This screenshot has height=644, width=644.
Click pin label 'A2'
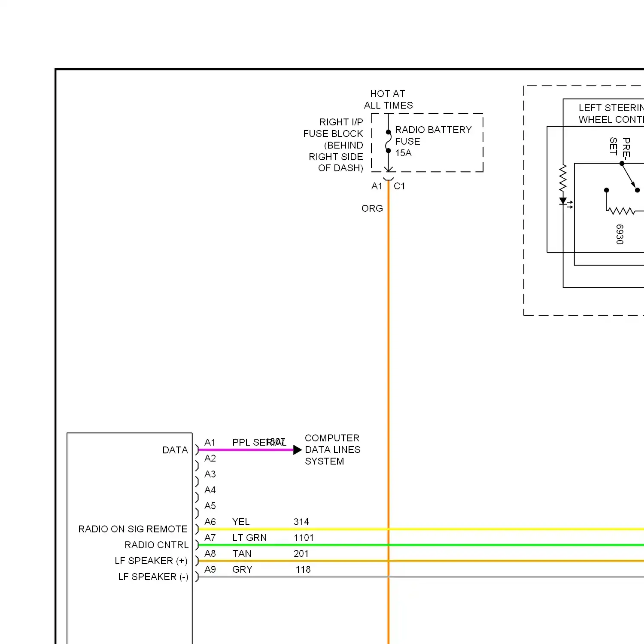click(210, 458)
